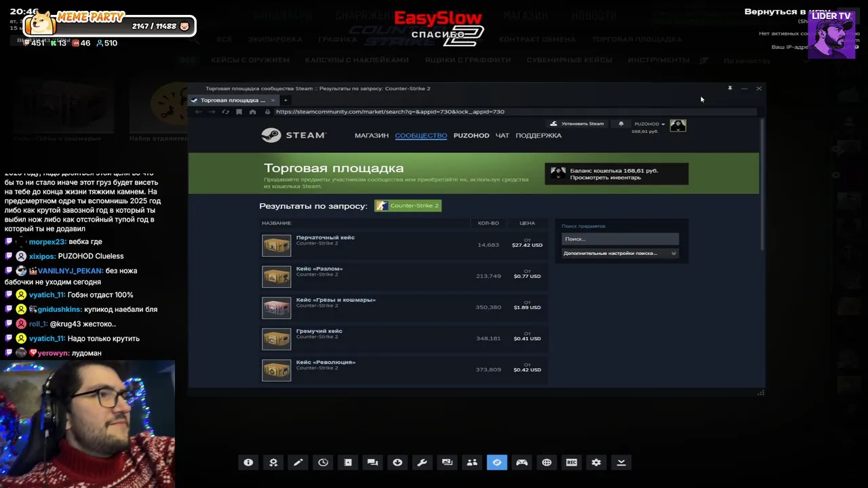
Task: Select ИНСТРУМЕНТЫ filter in background window
Action: point(658,60)
